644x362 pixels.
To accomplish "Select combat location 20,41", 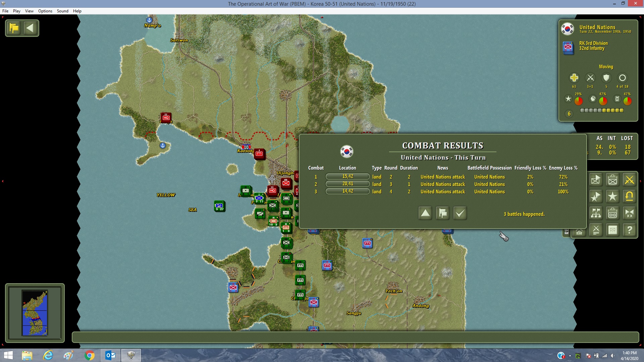I will pyautogui.click(x=347, y=184).
